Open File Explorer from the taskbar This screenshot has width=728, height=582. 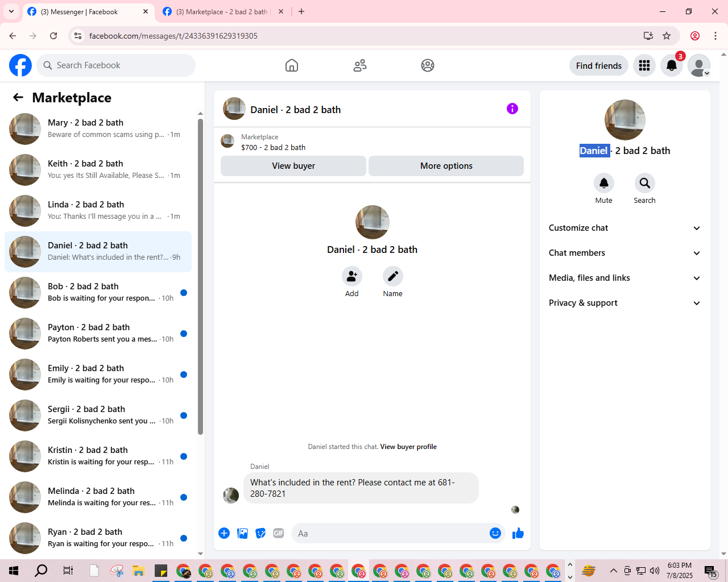pyautogui.click(x=138, y=571)
